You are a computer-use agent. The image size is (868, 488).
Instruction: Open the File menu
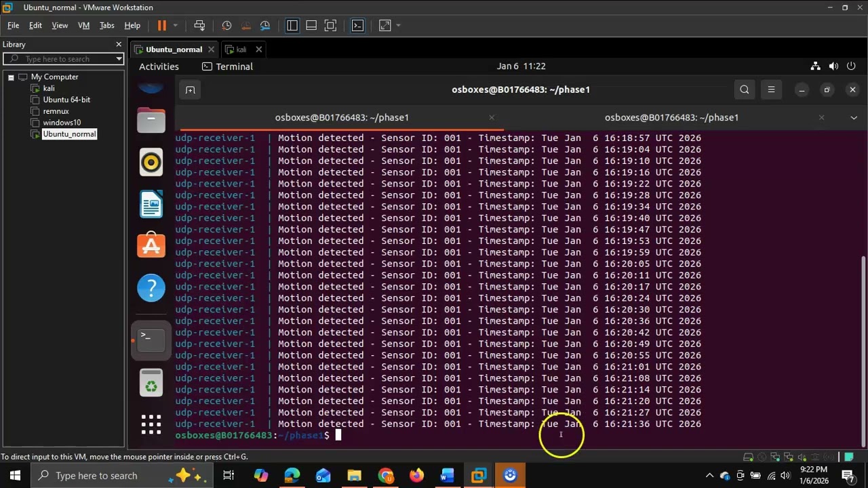tap(14, 25)
